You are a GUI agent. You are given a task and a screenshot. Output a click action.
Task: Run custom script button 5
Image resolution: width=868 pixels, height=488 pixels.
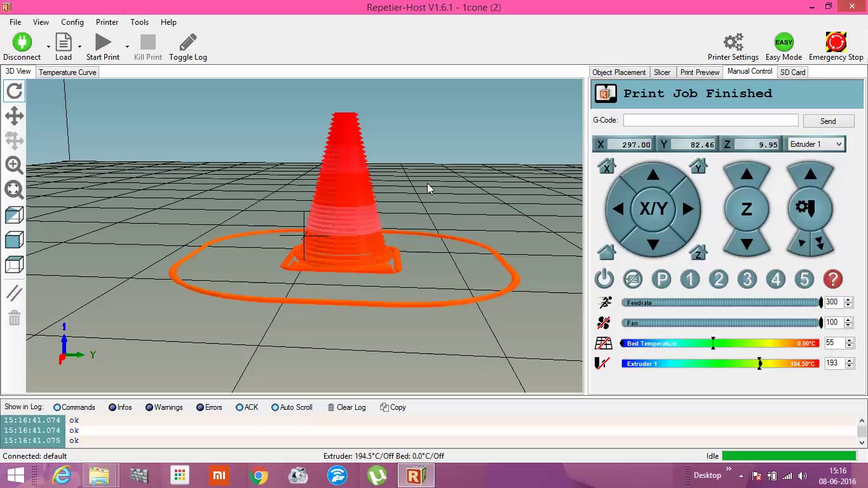tap(804, 279)
